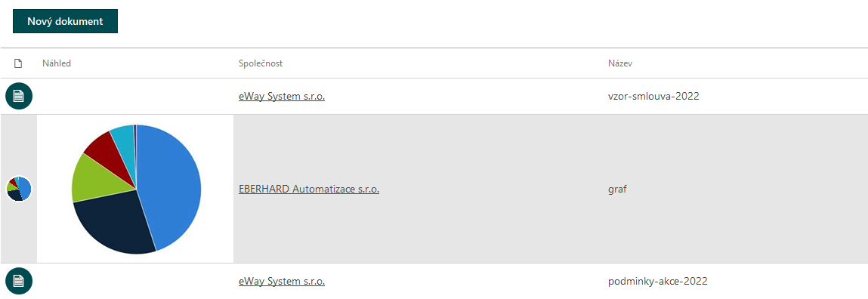Select the vzor-smlouva-2022 document name
The image size is (868, 299).
(653, 97)
